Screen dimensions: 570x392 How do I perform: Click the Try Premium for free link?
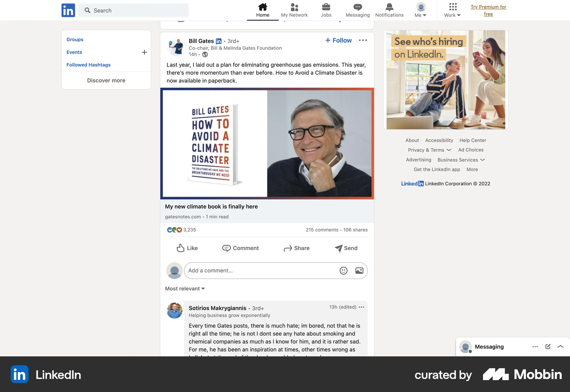coord(489,10)
